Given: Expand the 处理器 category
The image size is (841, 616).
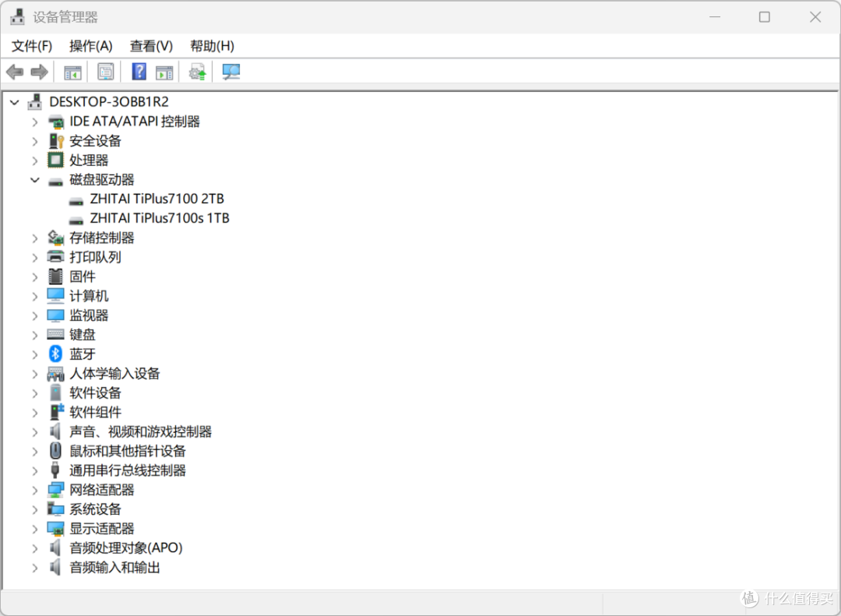Looking at the screenshot, I should tap(35, 160).
